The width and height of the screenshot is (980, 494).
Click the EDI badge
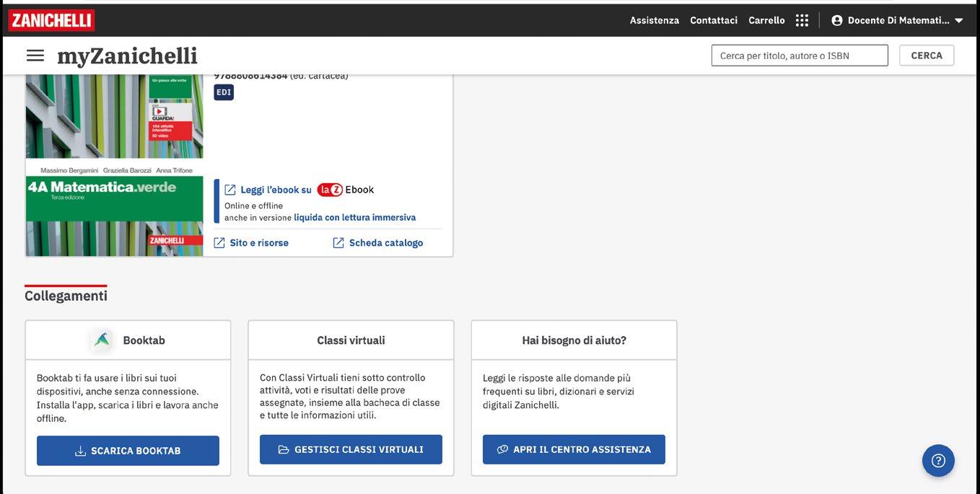[x=224, y=92]
